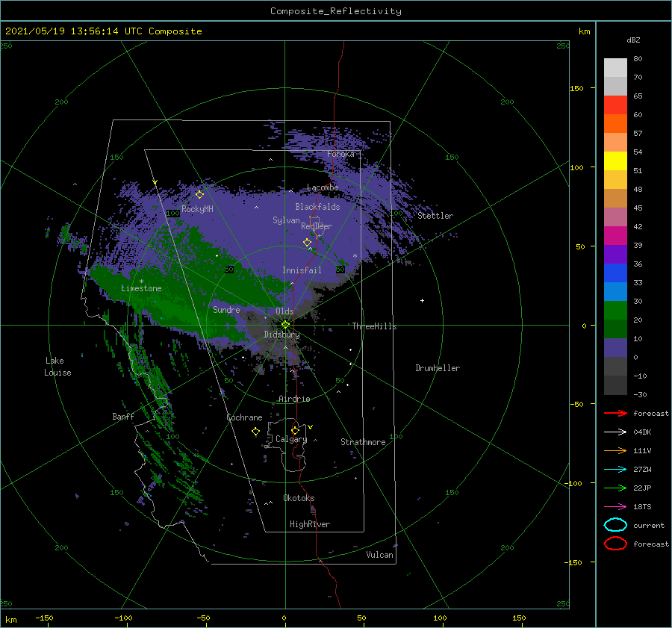Viewport: 672px width, 628px height.
Task: Click the Vulcan label
Action: click(x=379, y=555)
